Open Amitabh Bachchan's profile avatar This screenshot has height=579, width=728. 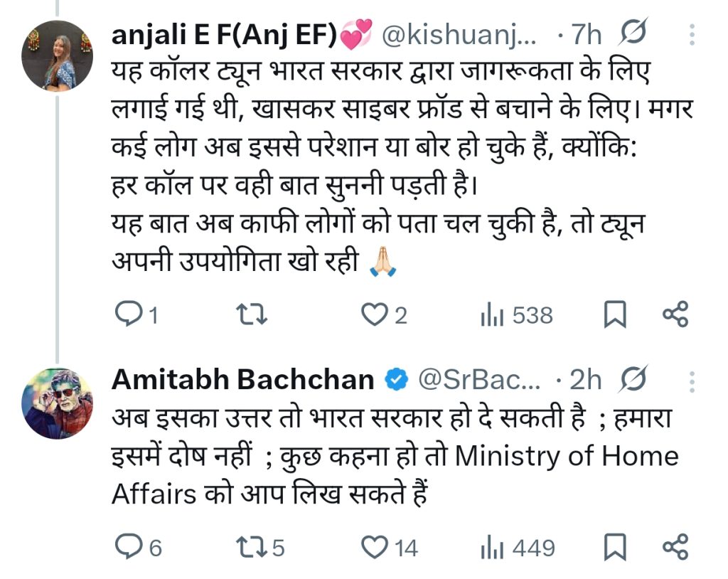[57, 403]
